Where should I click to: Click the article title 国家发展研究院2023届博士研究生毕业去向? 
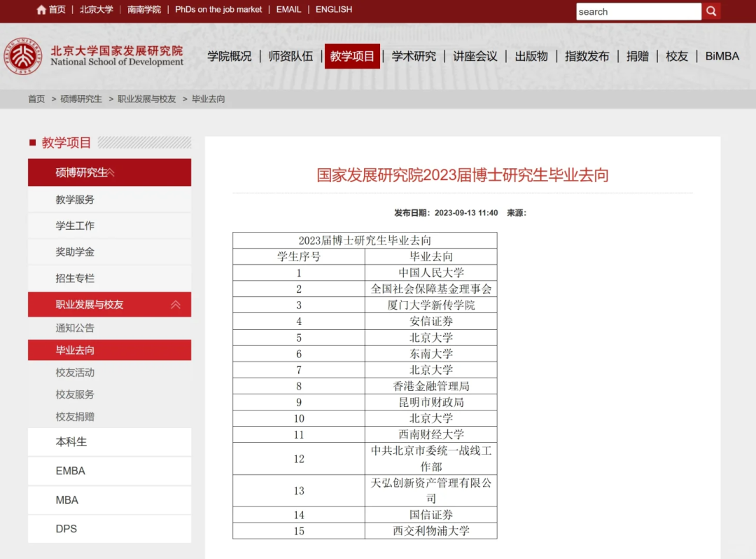coord(463,175)
